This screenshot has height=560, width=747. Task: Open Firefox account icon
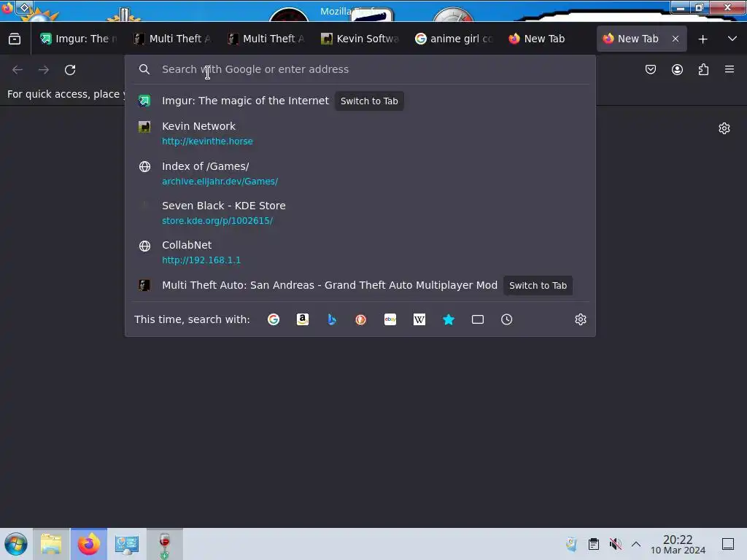tap(677, 69)
